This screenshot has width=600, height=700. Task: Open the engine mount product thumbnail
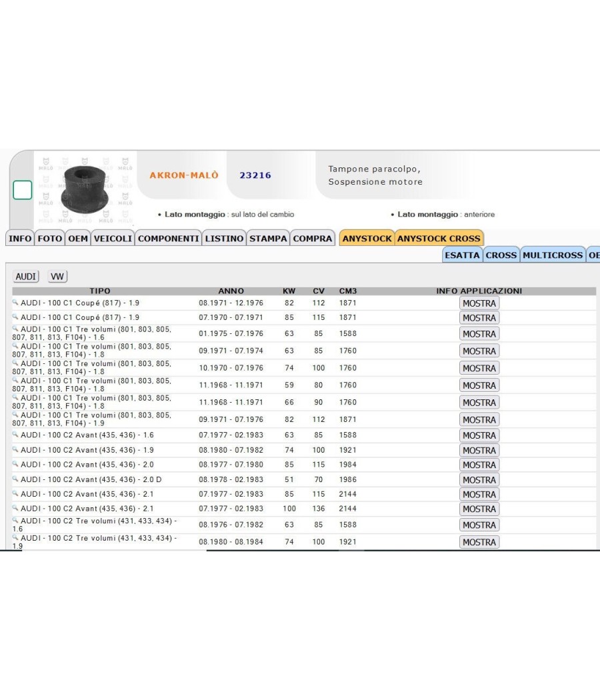point(85,189)
